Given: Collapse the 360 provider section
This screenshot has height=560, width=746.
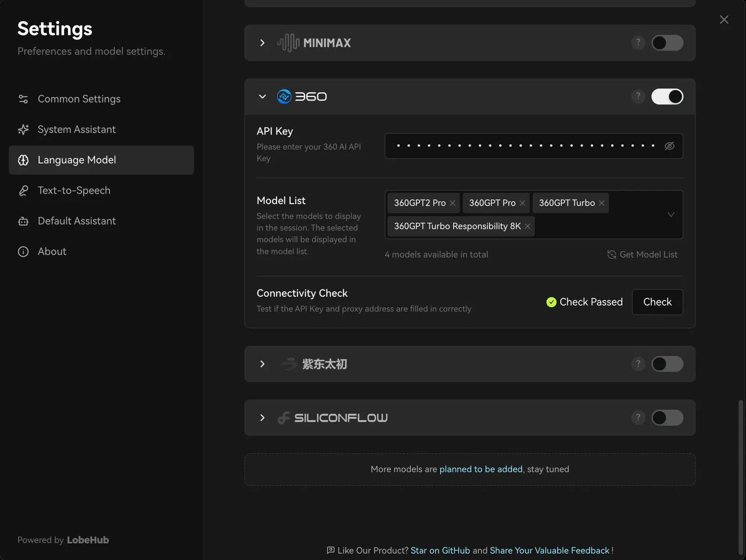Looking at the screenshot, I should point(262,96).
